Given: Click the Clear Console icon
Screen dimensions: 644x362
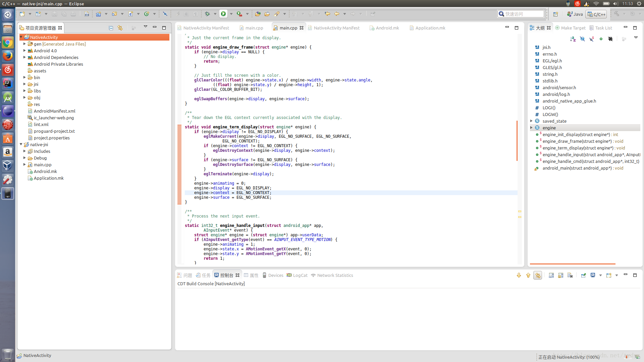Looking at the screenshot, I should 570,275.
